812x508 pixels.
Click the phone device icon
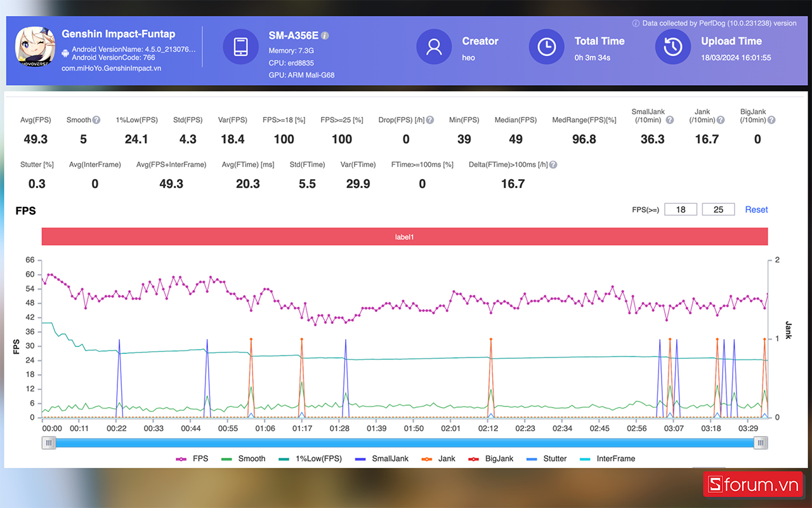[240, 48]
